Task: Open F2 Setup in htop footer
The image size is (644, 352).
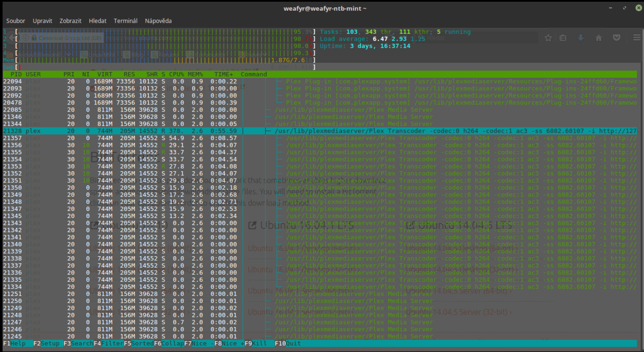Action: click(46, 343)
